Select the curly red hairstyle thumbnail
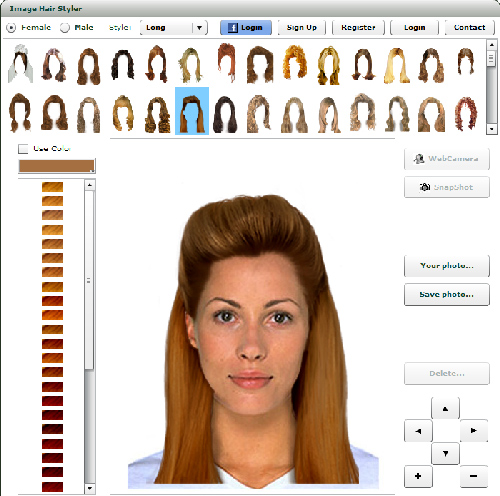This screenshot has width=500, height=496. 466,114
